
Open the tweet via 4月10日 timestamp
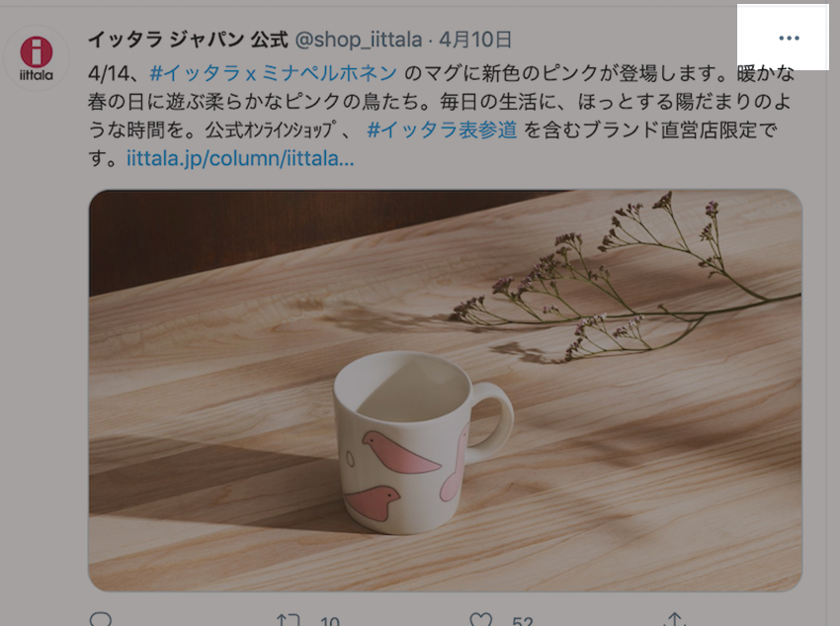coord(475,40)
